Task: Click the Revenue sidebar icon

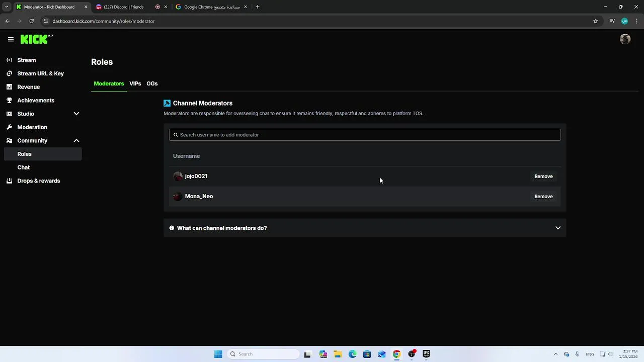Action: pyautogui.click(x=9, y=87)
